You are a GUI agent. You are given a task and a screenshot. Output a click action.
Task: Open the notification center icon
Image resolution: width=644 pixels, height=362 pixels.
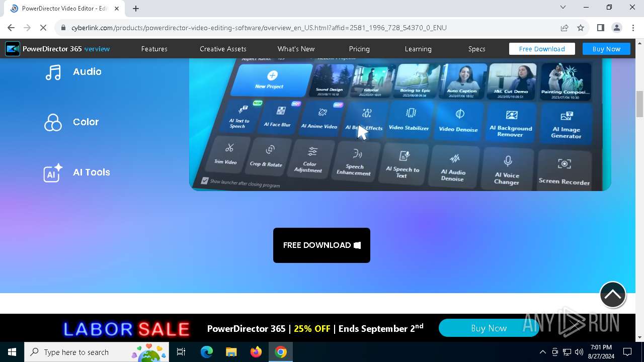click(627, 352)
